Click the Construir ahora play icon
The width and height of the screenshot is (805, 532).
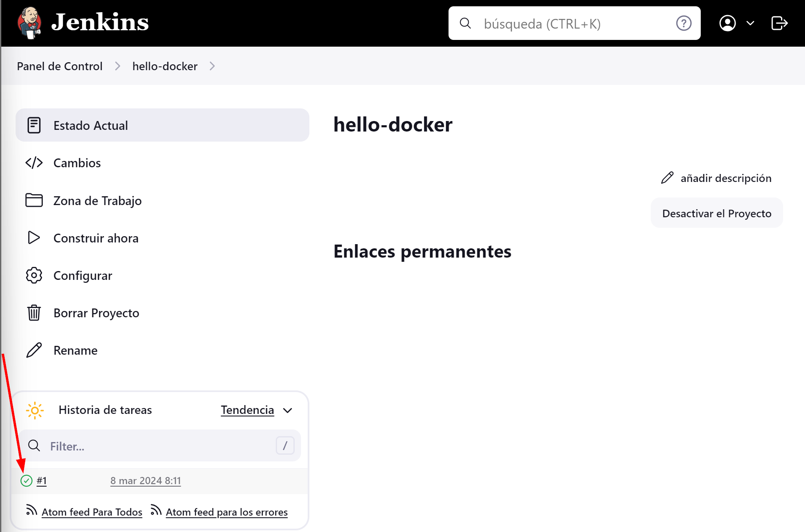point(34,238)
